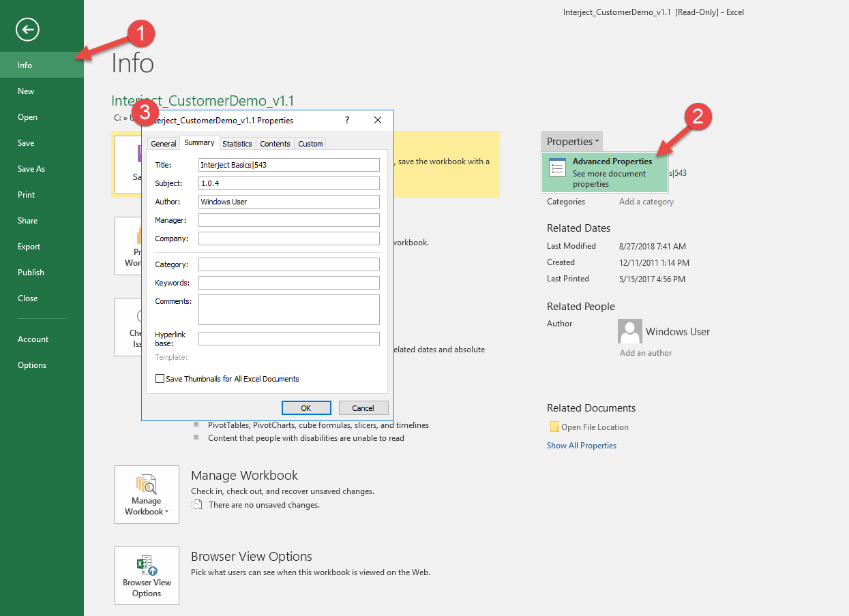This screenshot has width=849, height=616.
Task: Switch to the General tab
Action: click(x=164, y=144)
